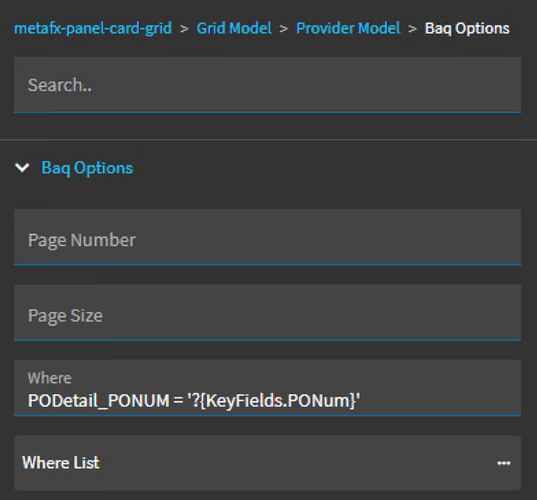This screenshot has width=537, height=500.
Task: Return to Provider Model breadcrumb
Action: point(348,28)
